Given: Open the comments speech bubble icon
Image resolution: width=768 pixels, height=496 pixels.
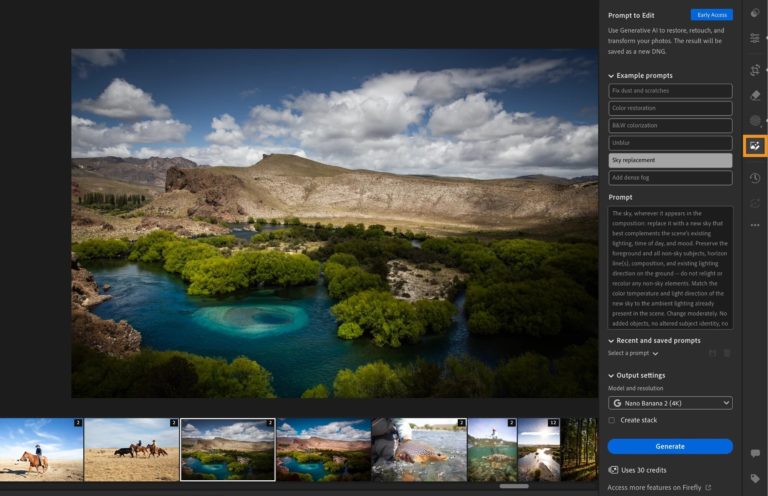Looking at the screenshot, I should (755, 453).
